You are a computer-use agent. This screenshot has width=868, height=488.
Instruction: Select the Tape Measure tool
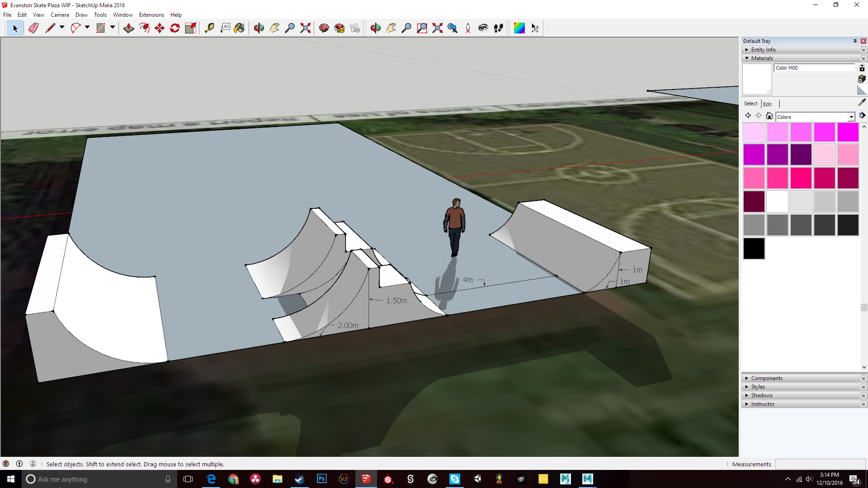tap(209, 28)
